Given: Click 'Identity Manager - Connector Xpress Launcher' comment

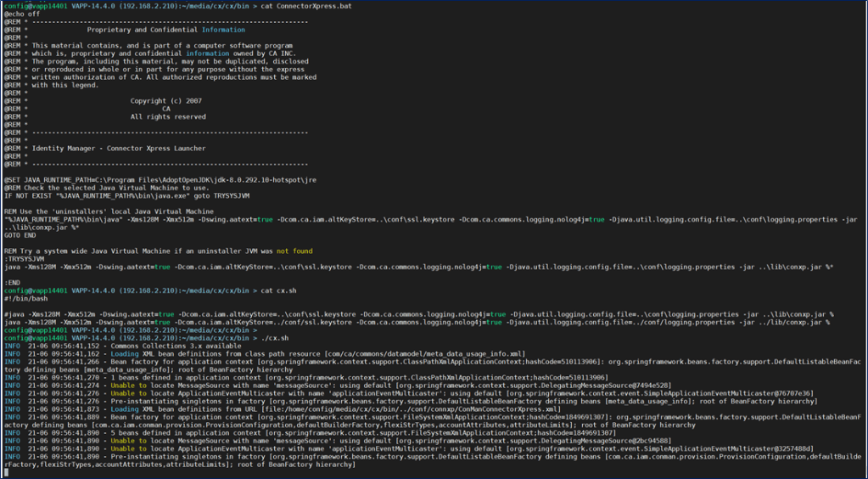Looking at the screenshot, I should point(119,149).
